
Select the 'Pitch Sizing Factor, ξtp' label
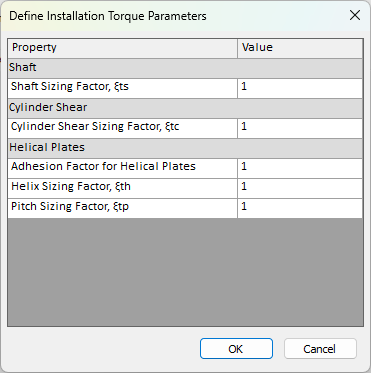70,207
